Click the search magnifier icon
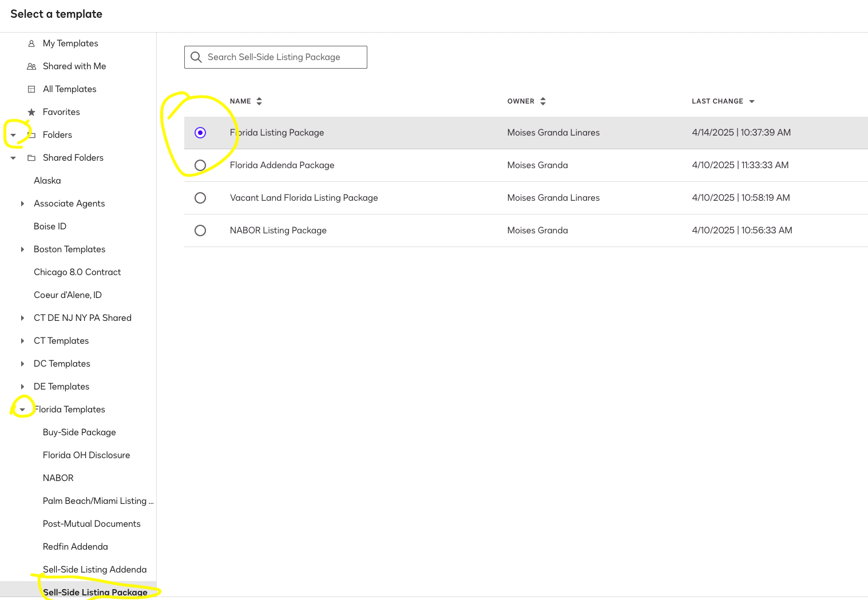The image size is (868, 600). tap(196, 57)
